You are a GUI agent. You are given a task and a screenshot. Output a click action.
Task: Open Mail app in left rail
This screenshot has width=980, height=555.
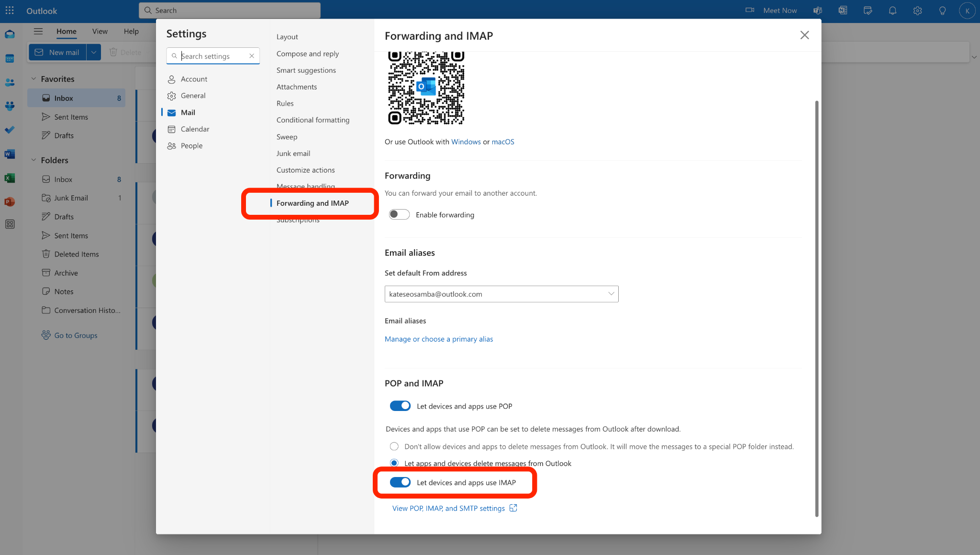pos(10,34)
